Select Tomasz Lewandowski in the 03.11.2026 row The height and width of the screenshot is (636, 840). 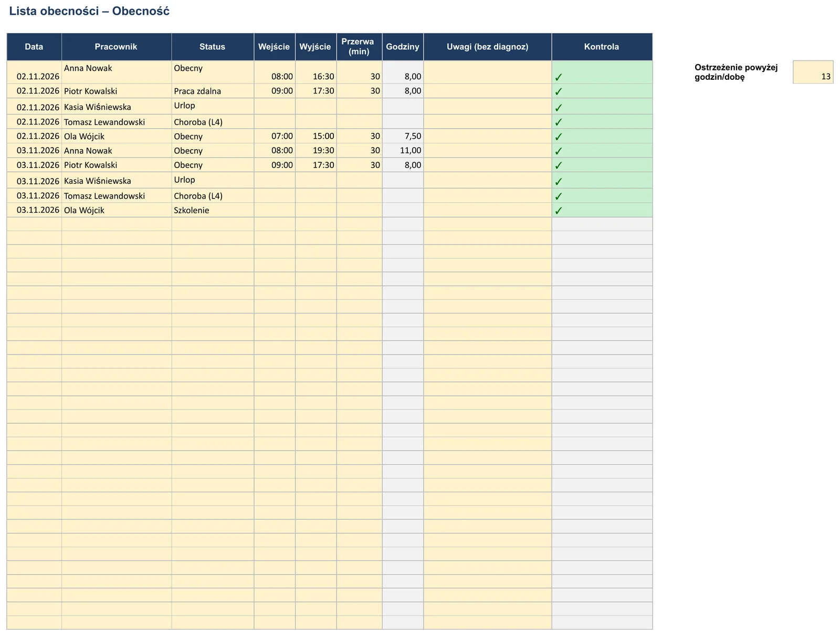(x=116, y=196)
